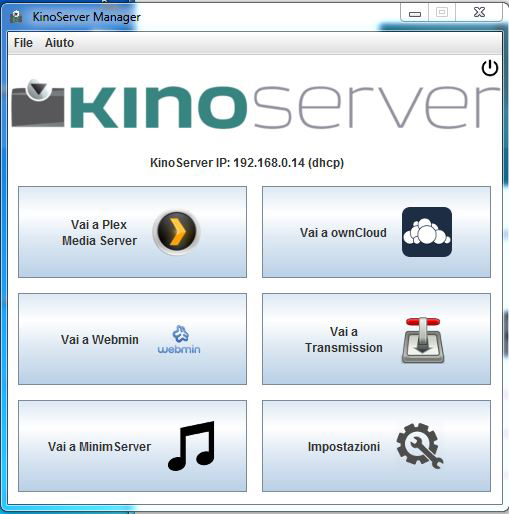This screenshot has height=514, width=509.
Task: Open the File menu
Action: 23,43
